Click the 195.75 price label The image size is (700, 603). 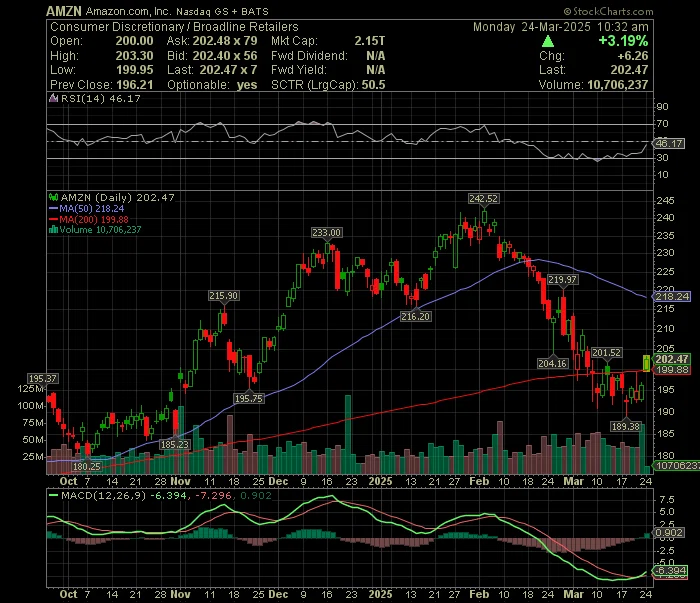[249, 398]
